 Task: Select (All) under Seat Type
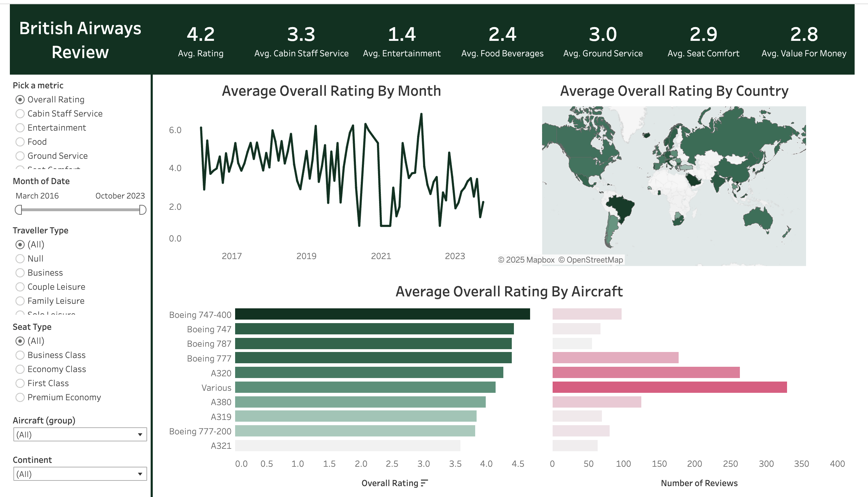20,341
